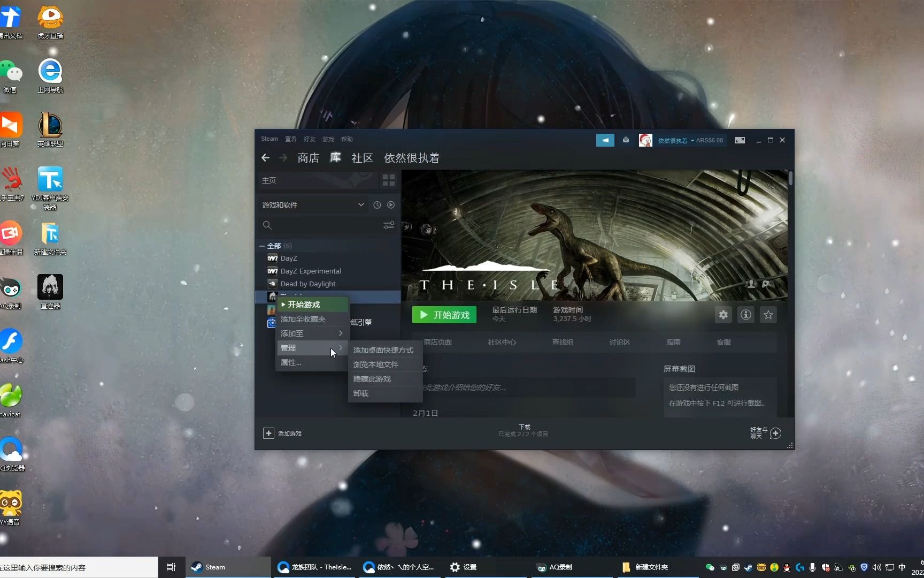
Task: Click 主页 library home button
Action: (318, 180)
